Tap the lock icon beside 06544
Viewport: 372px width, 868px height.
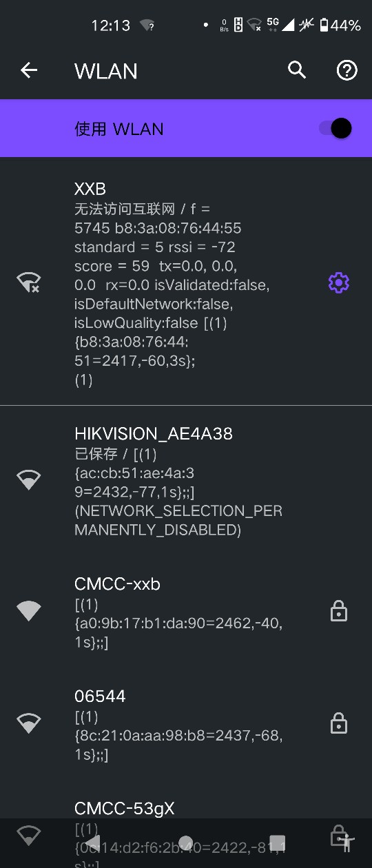339,723
